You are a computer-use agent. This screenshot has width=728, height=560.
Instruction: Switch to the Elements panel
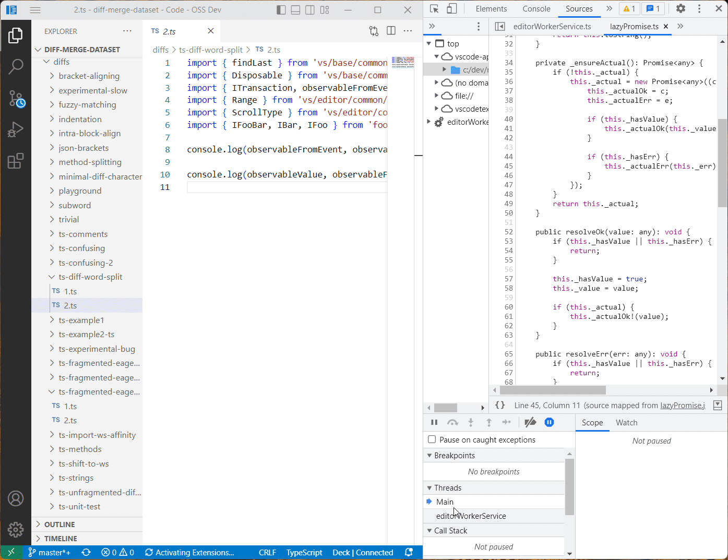click(491, 9)
